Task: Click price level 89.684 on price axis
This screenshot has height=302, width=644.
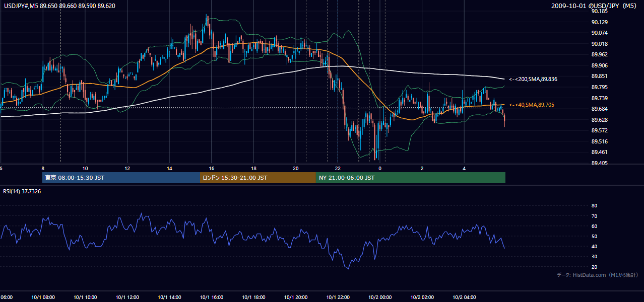Action: point(600,109)
